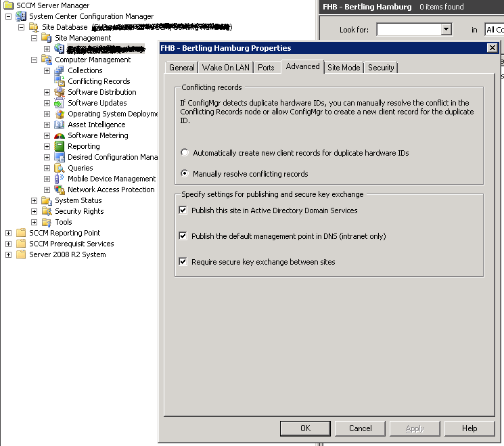Click the Reporting book icon
This screenshot has height=446, width=504.
[59, 146]
